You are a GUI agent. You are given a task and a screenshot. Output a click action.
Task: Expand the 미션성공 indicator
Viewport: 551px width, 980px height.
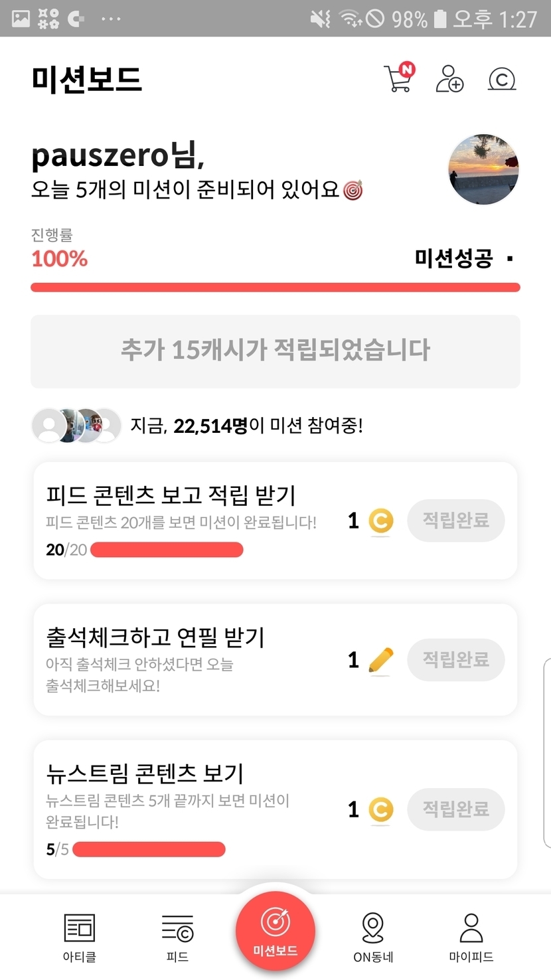pos(510,259)
